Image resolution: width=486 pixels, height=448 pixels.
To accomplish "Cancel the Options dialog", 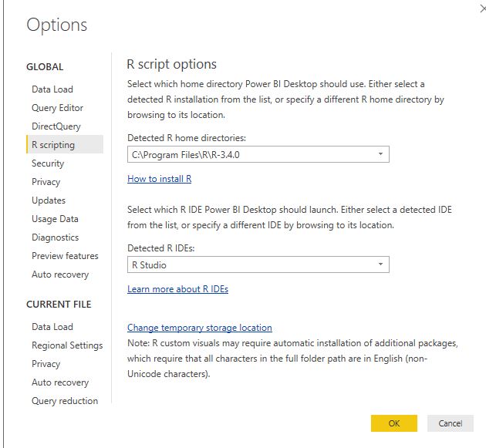I will pos(450,423).
